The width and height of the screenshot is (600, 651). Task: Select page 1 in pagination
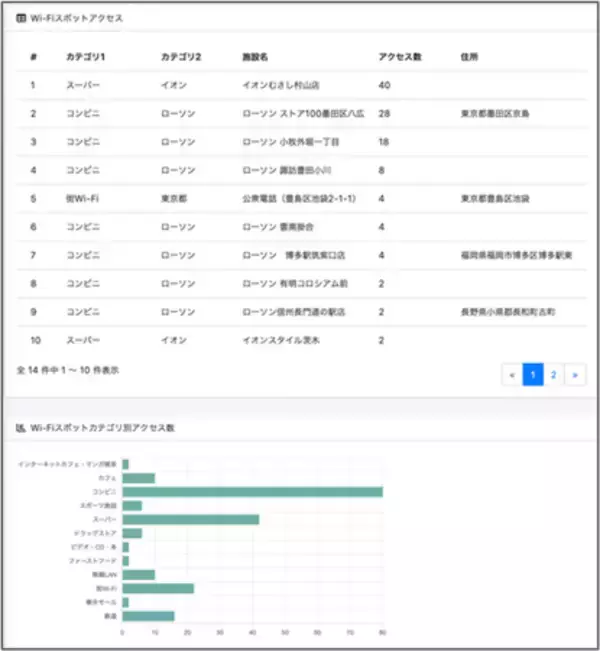[533, 375]
